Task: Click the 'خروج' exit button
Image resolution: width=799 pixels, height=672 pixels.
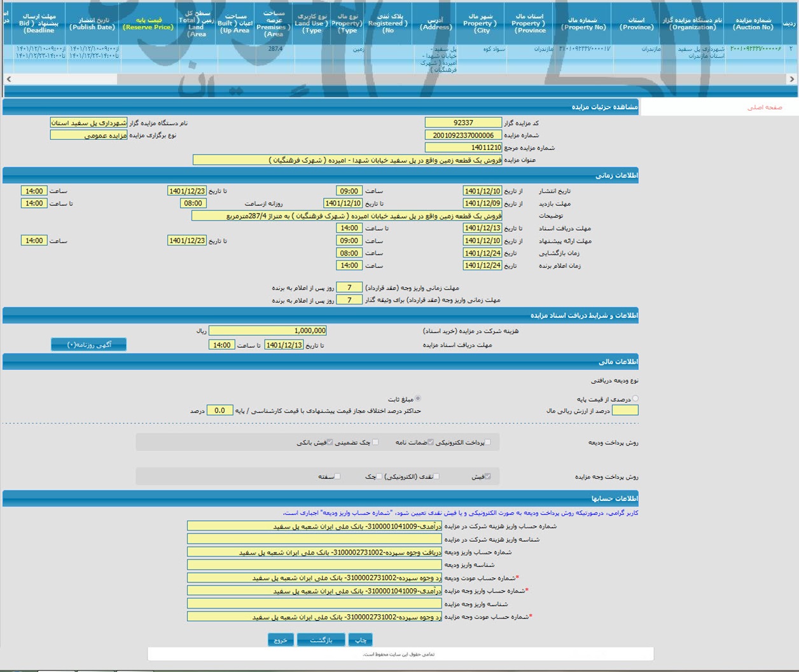Action: click(281, 640)
